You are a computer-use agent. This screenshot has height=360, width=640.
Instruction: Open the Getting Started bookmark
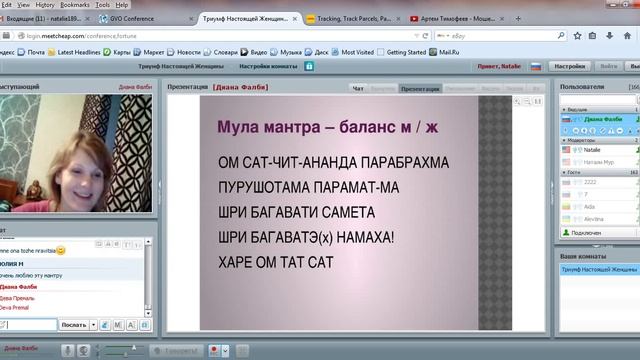[402, 52]
